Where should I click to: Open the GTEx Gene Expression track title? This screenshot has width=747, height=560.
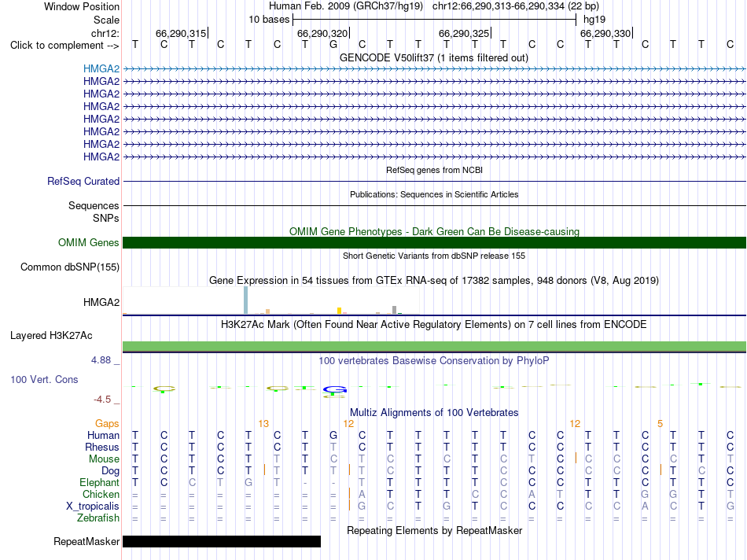tap(434, 280)
